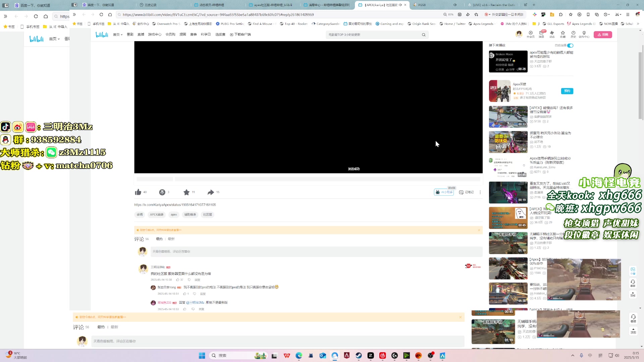The width and height of the screenshot is (644, 362).
Task: Select the 手柄 tag
Action: point(140,215)
